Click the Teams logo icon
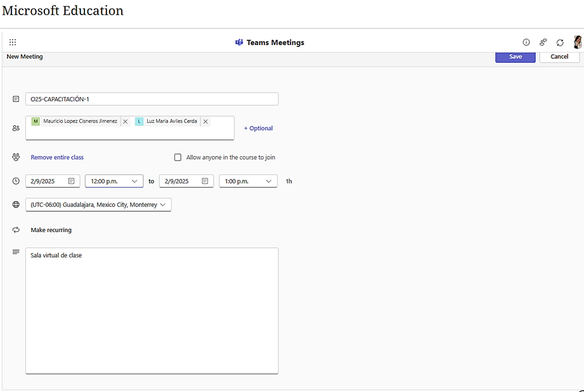 [x=239, y=42]
